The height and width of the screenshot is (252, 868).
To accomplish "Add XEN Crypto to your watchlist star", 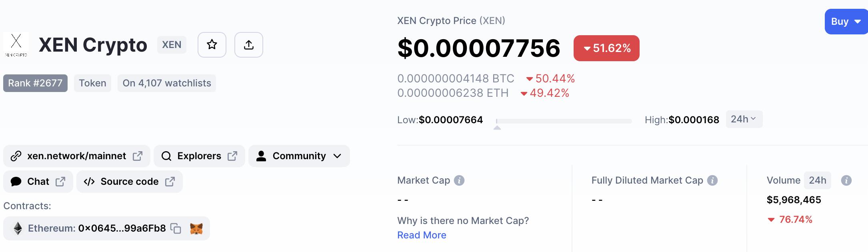I will pos(212,45).
